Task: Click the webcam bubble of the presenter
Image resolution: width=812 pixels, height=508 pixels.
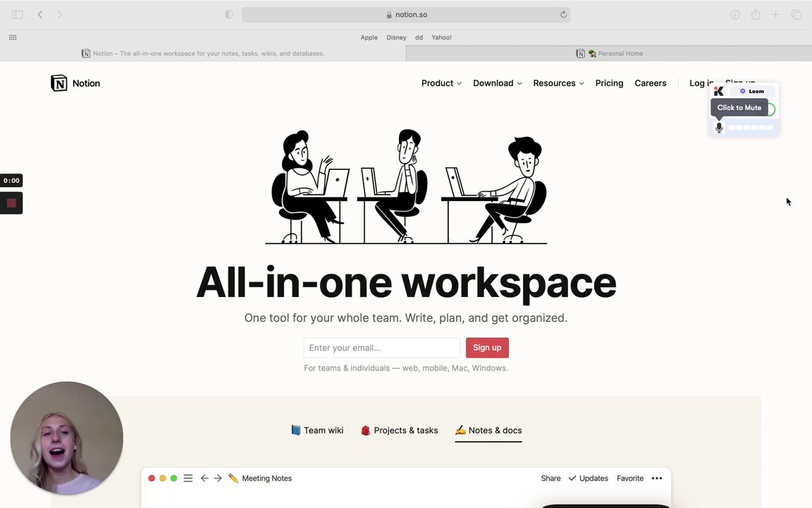Action: 67,438
